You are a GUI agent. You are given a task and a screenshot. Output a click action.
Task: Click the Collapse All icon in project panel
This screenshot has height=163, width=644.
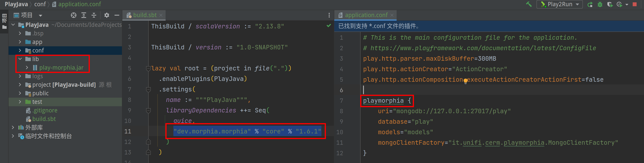(94, 15)
